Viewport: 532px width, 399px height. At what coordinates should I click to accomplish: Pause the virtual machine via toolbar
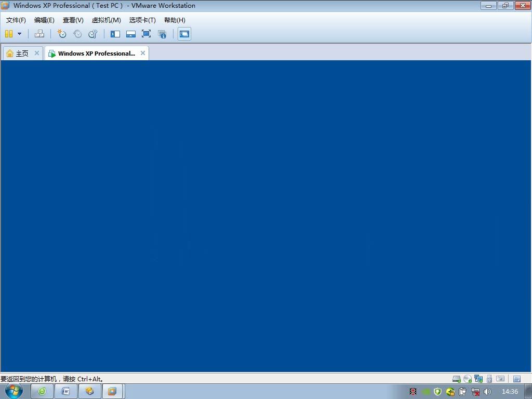pos(9,34)
